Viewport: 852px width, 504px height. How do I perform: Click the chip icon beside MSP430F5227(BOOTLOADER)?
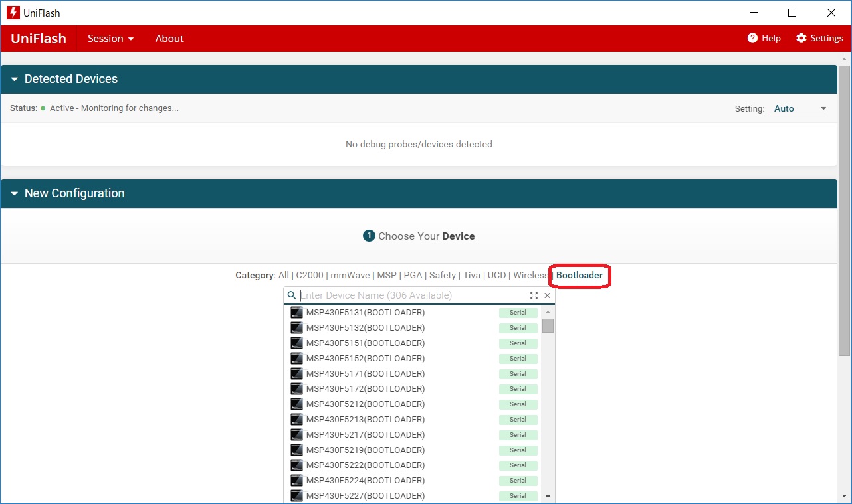tap(296, 496)
